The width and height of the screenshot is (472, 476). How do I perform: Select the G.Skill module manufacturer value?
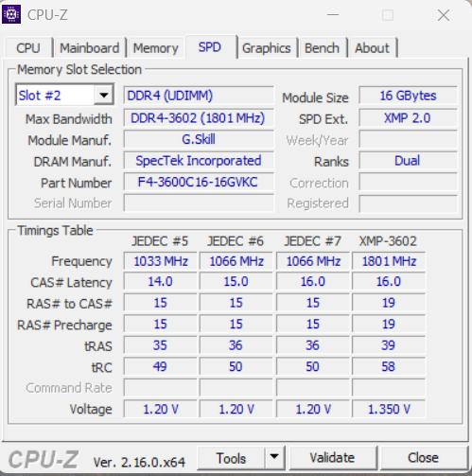(x=199, y=139)
